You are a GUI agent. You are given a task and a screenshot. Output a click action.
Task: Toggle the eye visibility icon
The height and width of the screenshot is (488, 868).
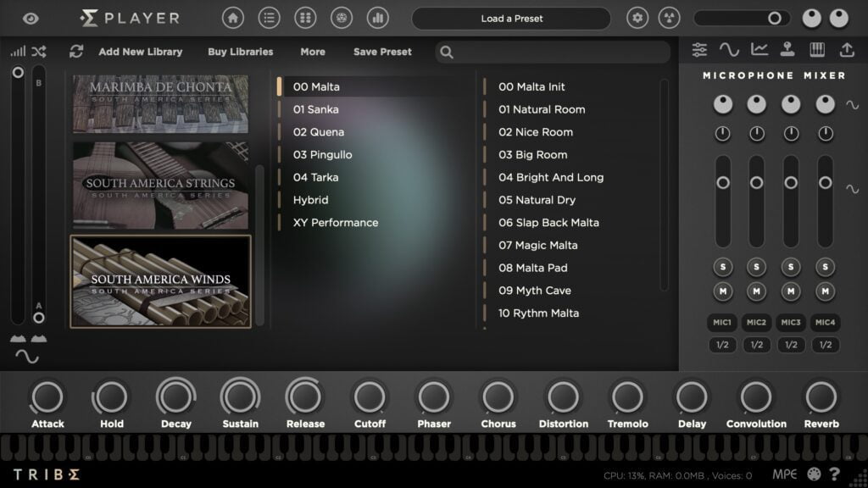pyautogui.click(x=31, y=18)
